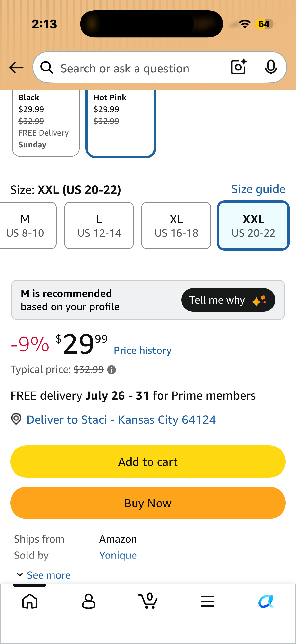Tap the back arrow icon
Image resolution: width=296 pixels, height=644 pixels.
16,68
